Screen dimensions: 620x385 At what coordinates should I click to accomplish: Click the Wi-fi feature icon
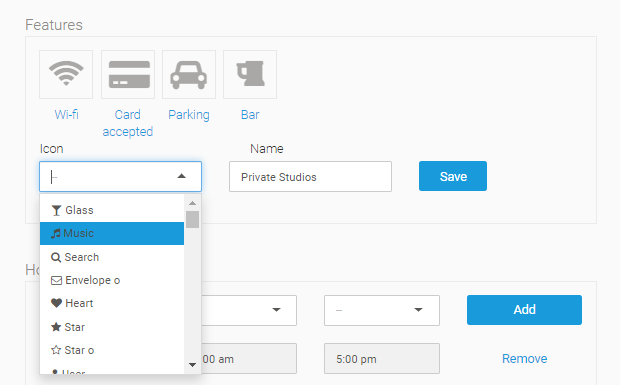(x=66, y=74)
